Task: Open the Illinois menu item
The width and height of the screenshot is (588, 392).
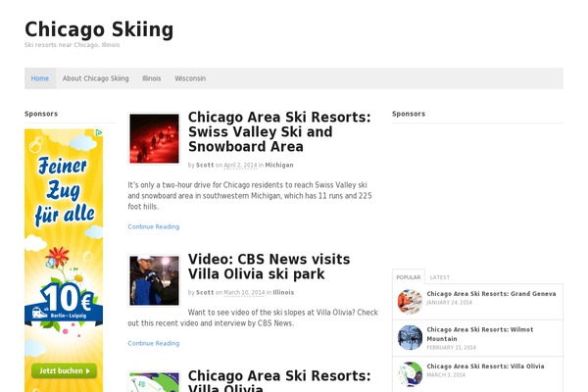Action: (x=152, y=78)
